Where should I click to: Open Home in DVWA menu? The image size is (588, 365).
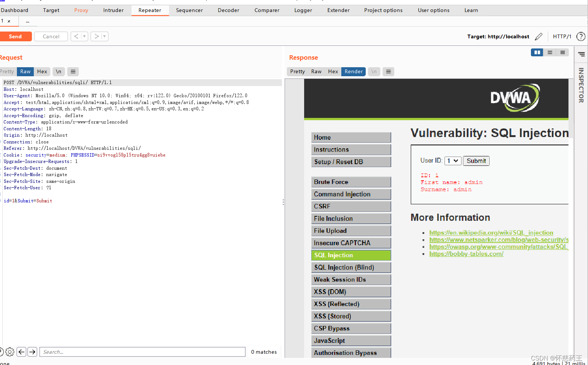[351, 137]
